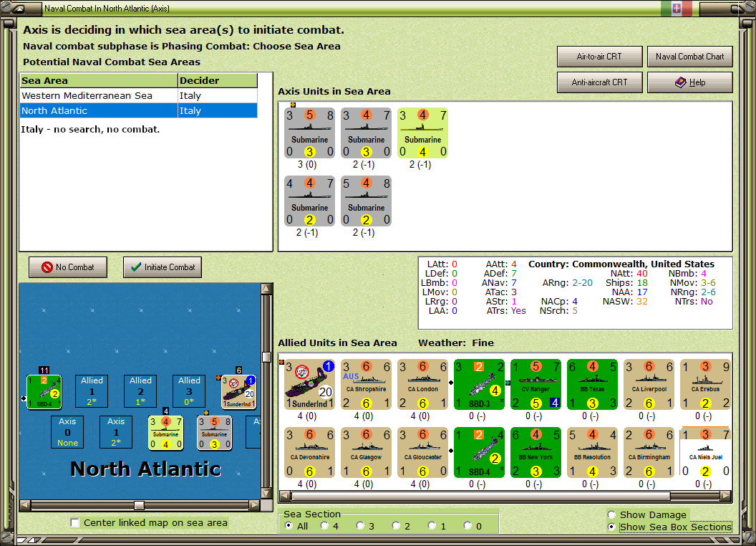Select the CA London cruiser unit
This screenshot has width=756, height=546.
click(423, 384)
